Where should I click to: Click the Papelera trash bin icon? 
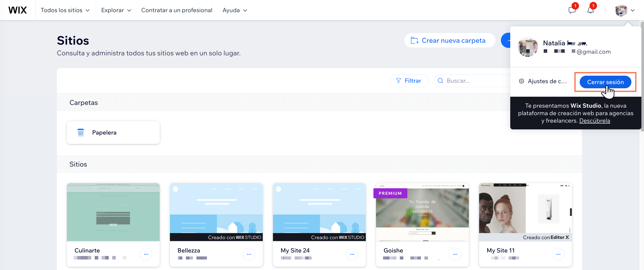click(80, 132)
